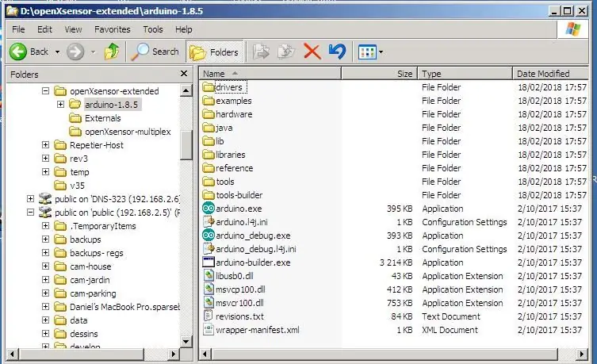Image resolution: width=597 pixels, height=364 pixels.
Task: Click the folder tree horizontal scroll right arrow
Action: [174, 354]
